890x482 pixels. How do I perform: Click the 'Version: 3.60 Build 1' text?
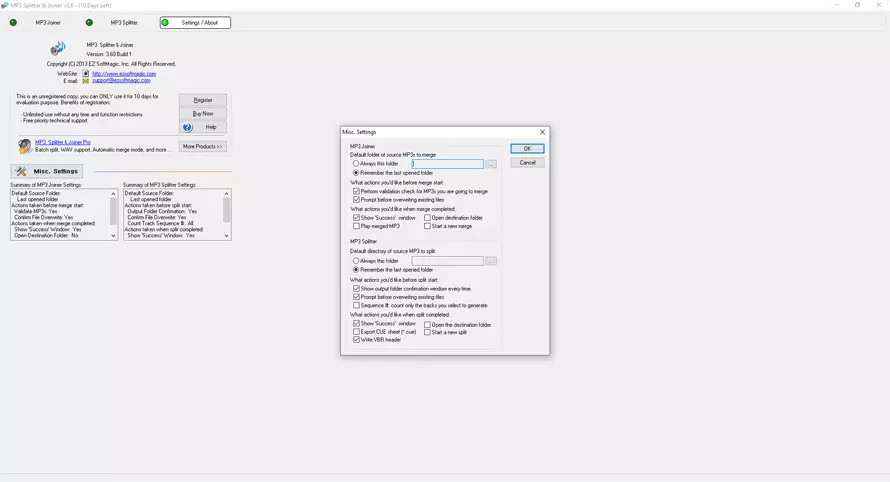109,55
